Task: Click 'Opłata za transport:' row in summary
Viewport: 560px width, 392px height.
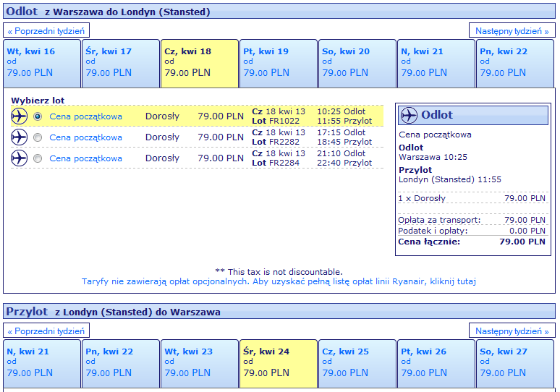Action: click(472, 220)
